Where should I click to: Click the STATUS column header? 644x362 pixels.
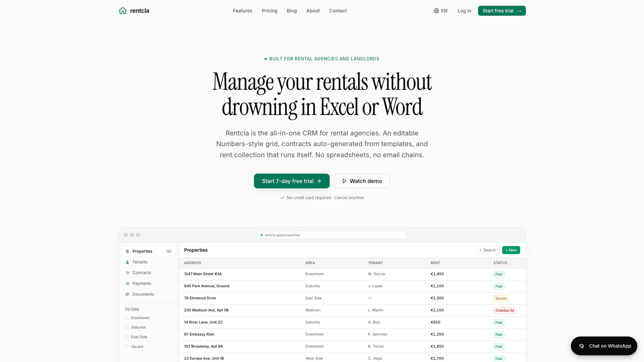[500, 263]
